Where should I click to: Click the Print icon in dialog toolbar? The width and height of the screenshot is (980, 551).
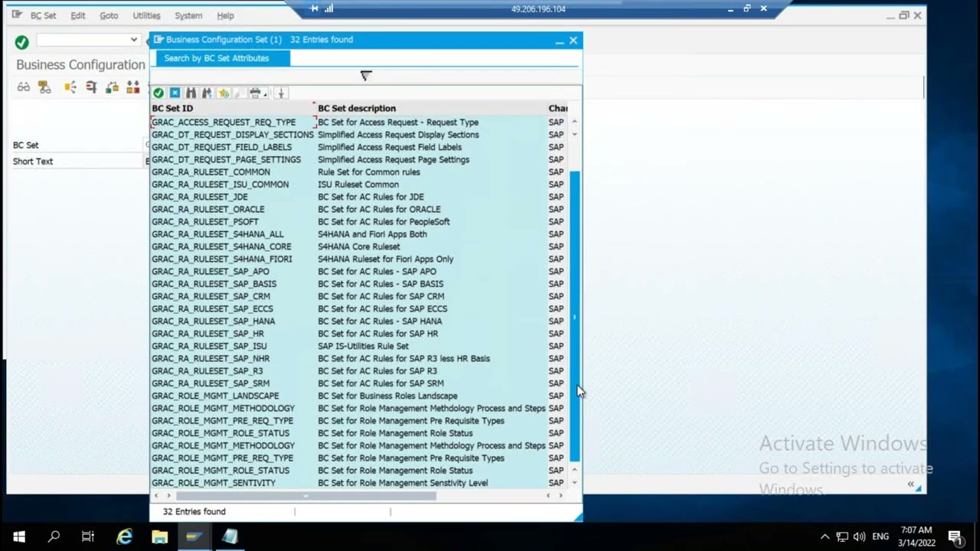(255, 93)
